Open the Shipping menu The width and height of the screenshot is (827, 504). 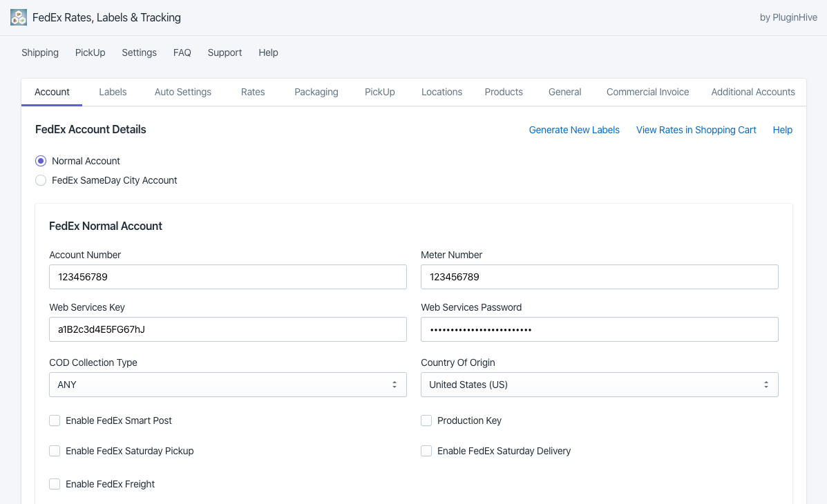tap(40, 52)
